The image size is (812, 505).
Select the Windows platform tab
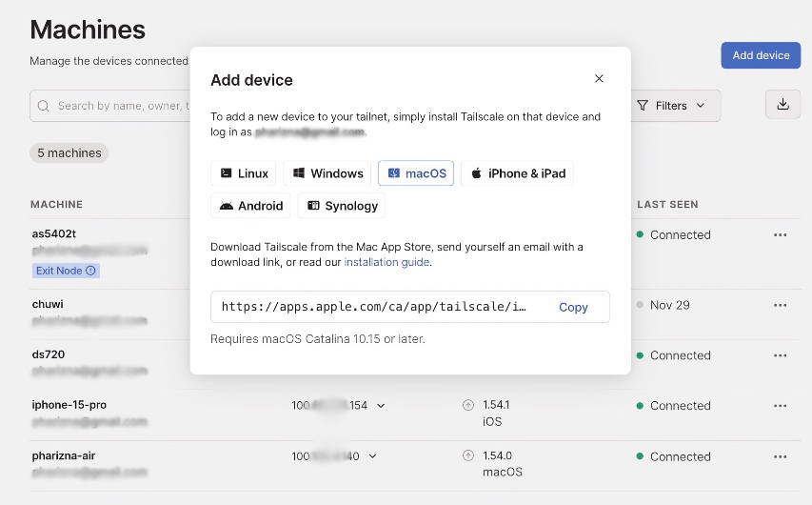327,173
